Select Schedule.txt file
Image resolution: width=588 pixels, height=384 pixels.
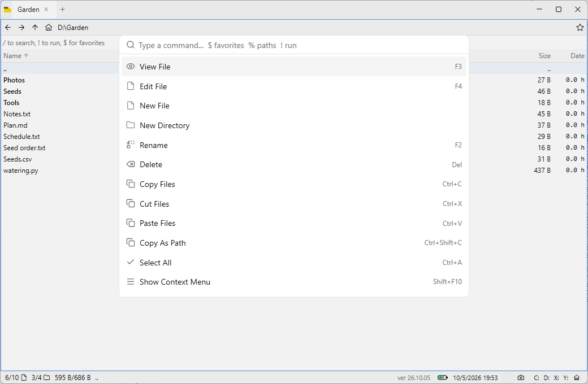[x=21, y=136]
